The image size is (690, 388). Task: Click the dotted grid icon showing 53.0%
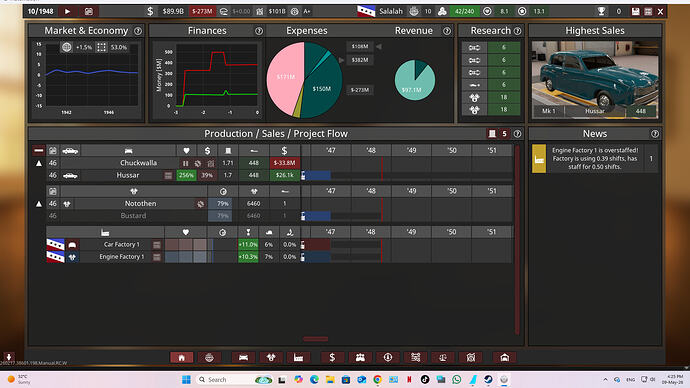point(101,47)
